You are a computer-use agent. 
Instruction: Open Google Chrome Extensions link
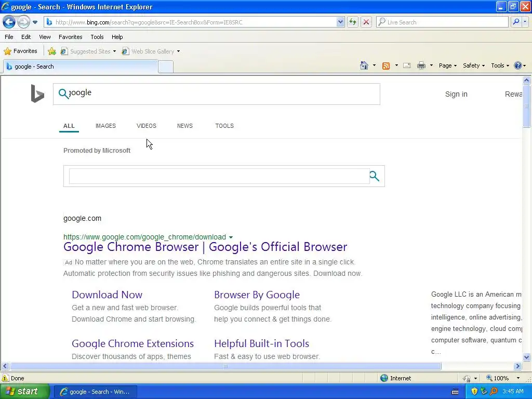pos(132,343)
